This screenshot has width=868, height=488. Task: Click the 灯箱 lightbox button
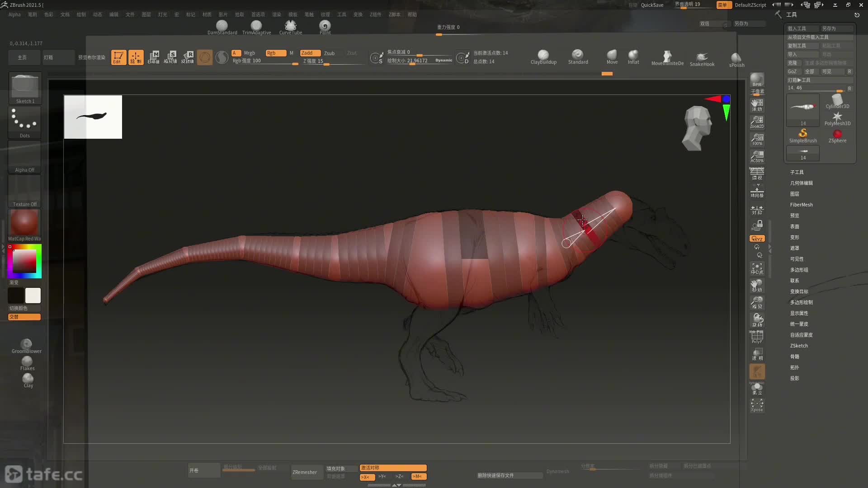(58, 57)
